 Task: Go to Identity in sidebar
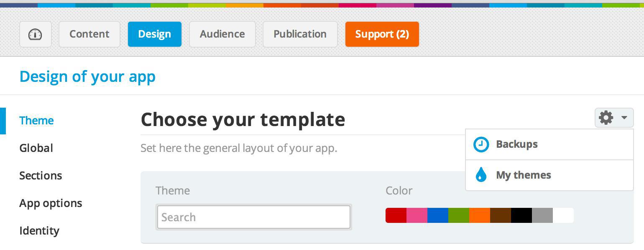click(39, 231)
